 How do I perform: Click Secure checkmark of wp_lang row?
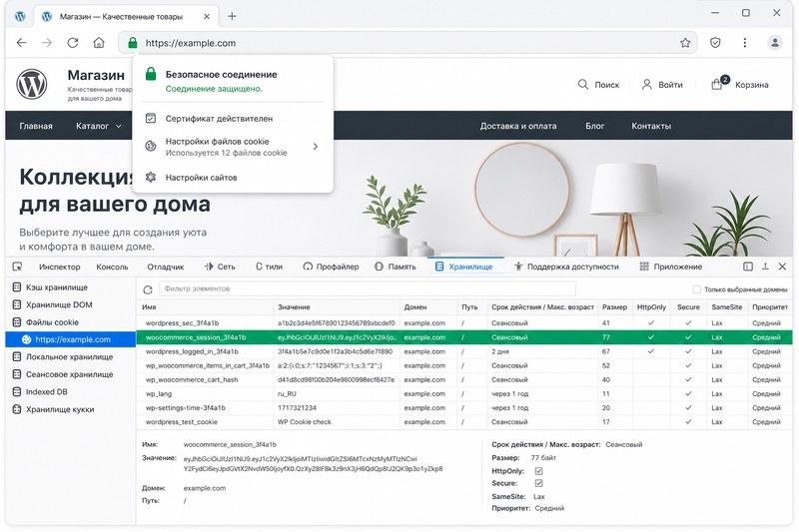click(688, 393)
